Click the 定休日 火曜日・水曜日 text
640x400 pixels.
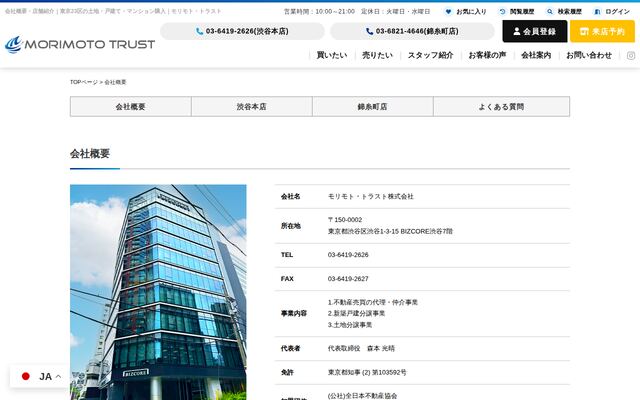click(396, 11)
